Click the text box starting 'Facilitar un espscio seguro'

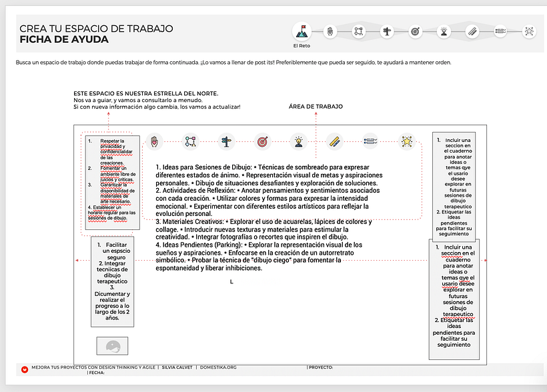112,282
